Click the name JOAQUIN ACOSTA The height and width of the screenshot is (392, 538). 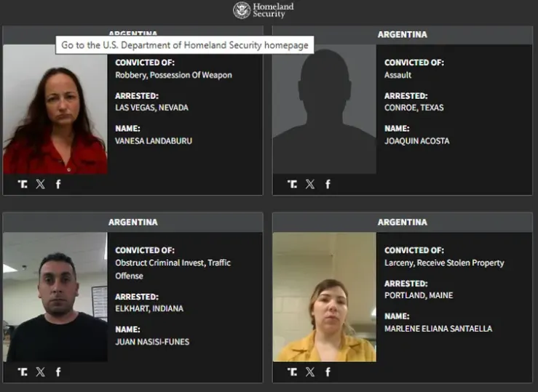pos(417,141)
